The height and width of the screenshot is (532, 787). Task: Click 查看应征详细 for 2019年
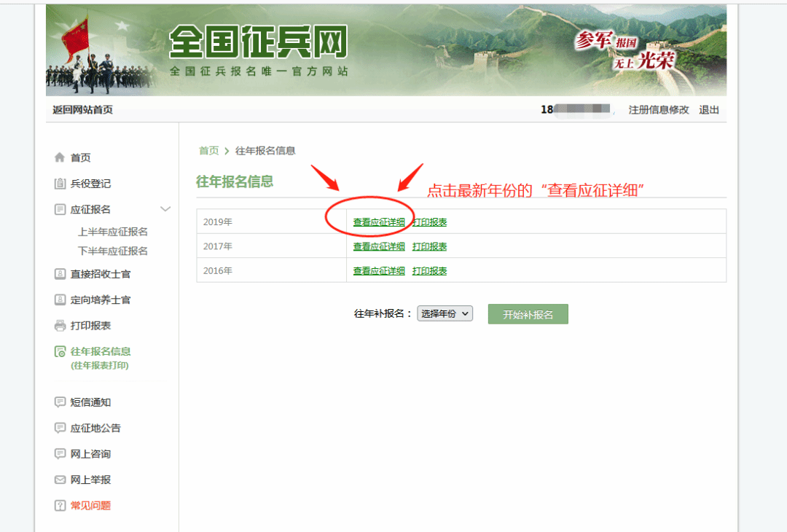click(x=379, y=222)
